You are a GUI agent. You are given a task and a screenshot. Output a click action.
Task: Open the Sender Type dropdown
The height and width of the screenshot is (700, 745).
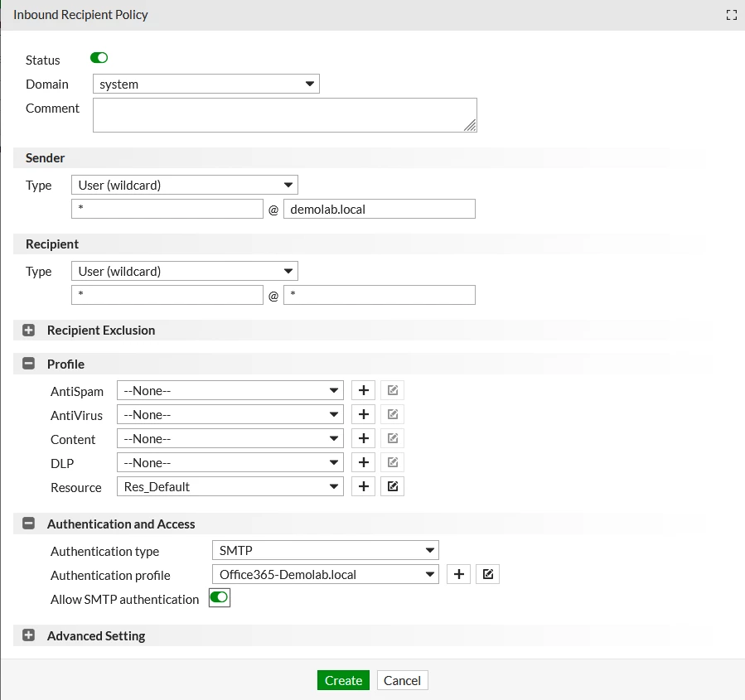(184, 186)
